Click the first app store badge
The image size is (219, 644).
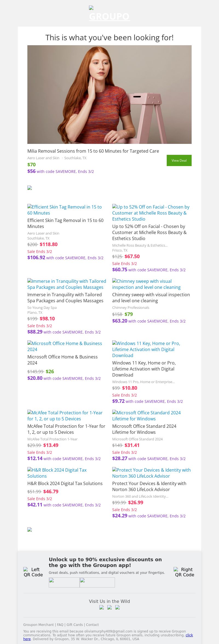[x=64, y=582]
